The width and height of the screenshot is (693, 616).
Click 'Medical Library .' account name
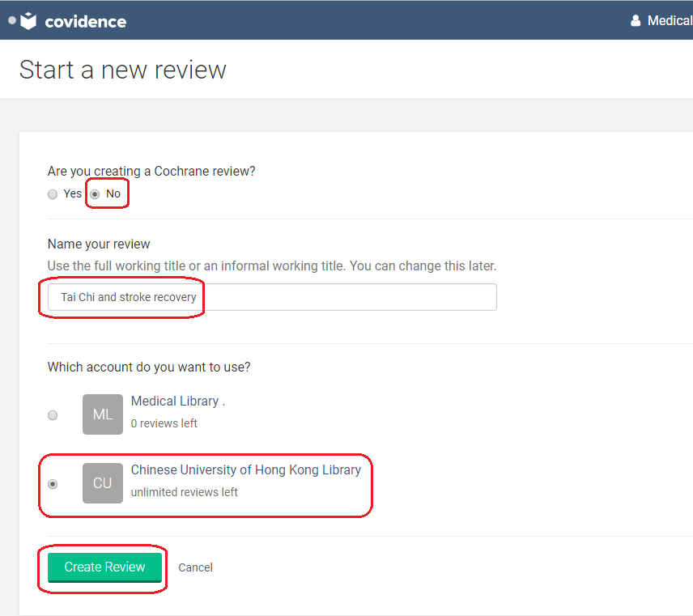[178, 401]
